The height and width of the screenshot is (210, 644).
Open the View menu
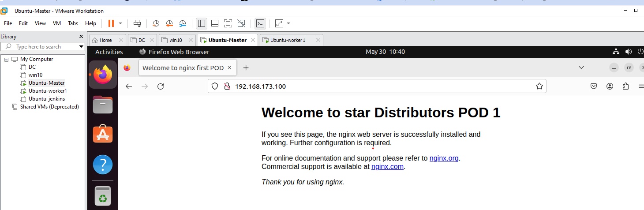[40, 23]
